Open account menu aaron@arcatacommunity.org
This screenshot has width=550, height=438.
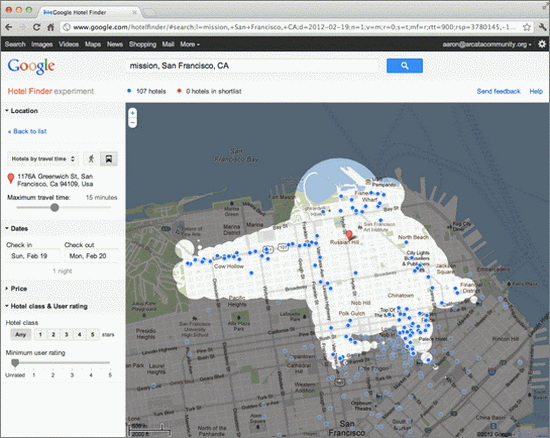pos(487,44)
